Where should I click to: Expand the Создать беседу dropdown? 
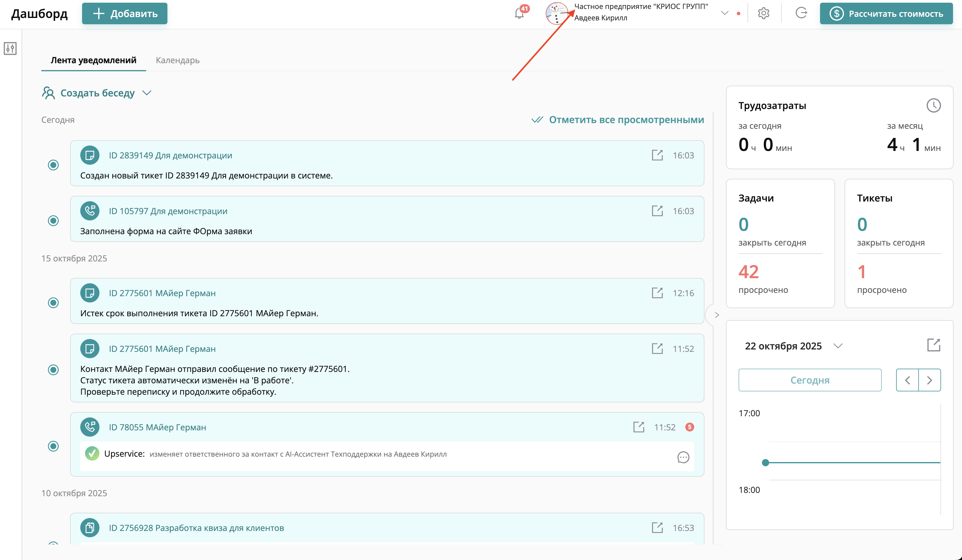coord(147,93)
